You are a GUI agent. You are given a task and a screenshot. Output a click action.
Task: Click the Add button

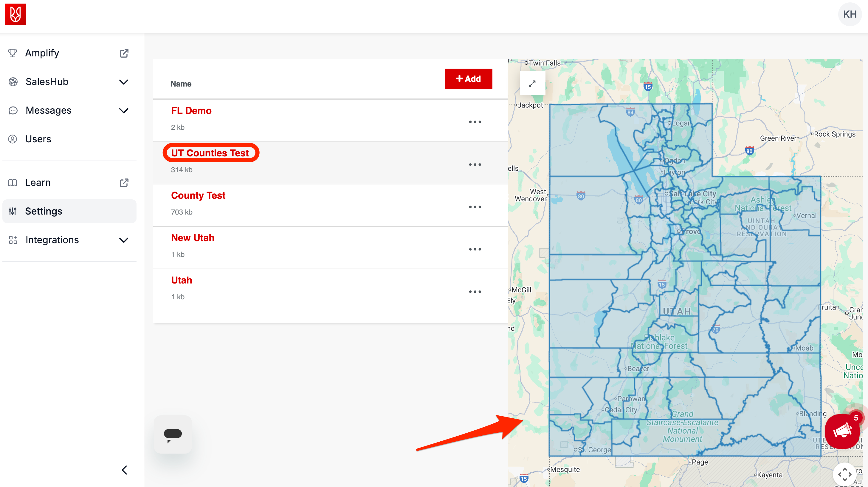click(x=468, y=78)
